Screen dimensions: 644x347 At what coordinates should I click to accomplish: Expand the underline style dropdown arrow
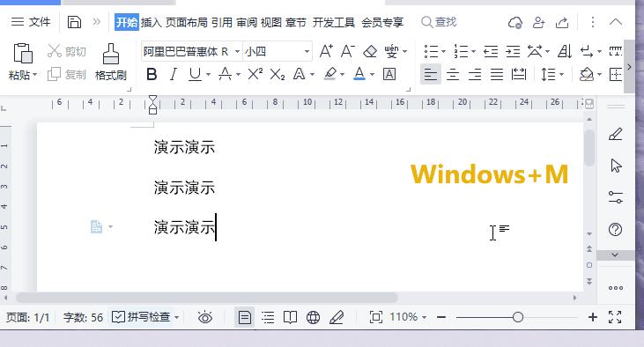point(208,75)
